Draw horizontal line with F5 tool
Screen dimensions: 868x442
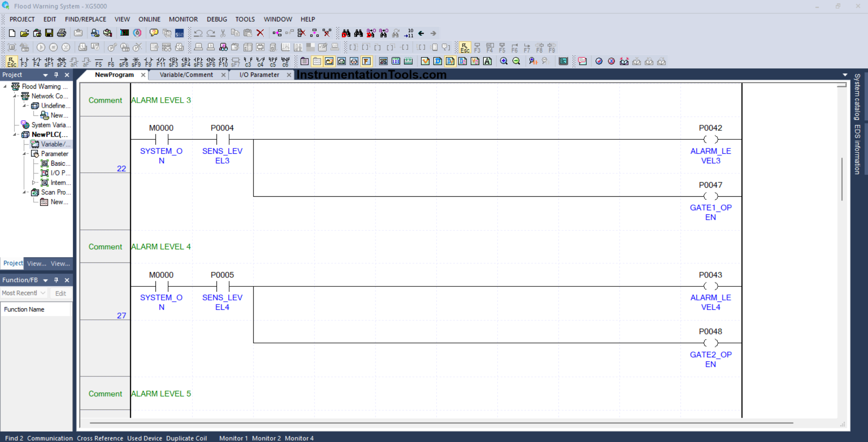(x=99, y=62)
